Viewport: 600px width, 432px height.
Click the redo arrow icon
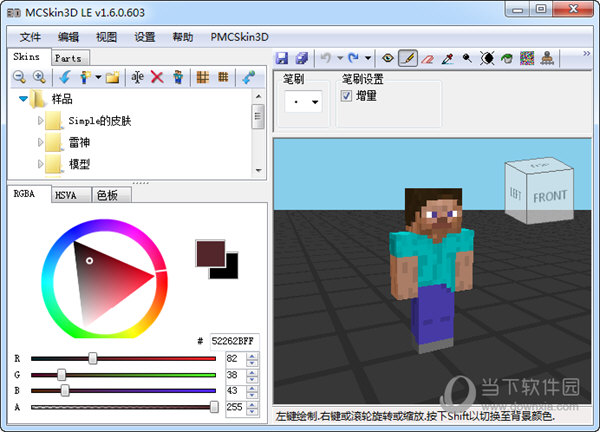[x=353, y=58]
